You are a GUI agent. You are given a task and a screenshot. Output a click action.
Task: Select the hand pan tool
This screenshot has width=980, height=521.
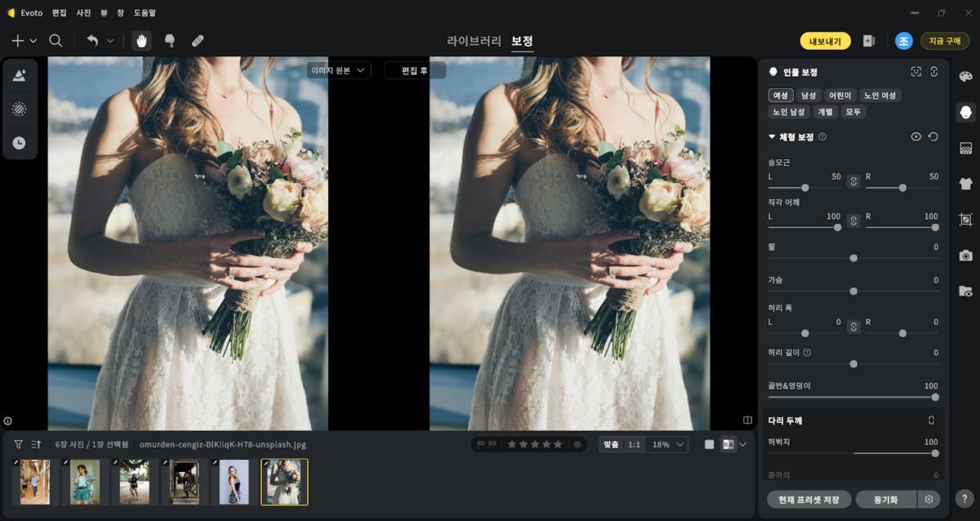point(142,41)
